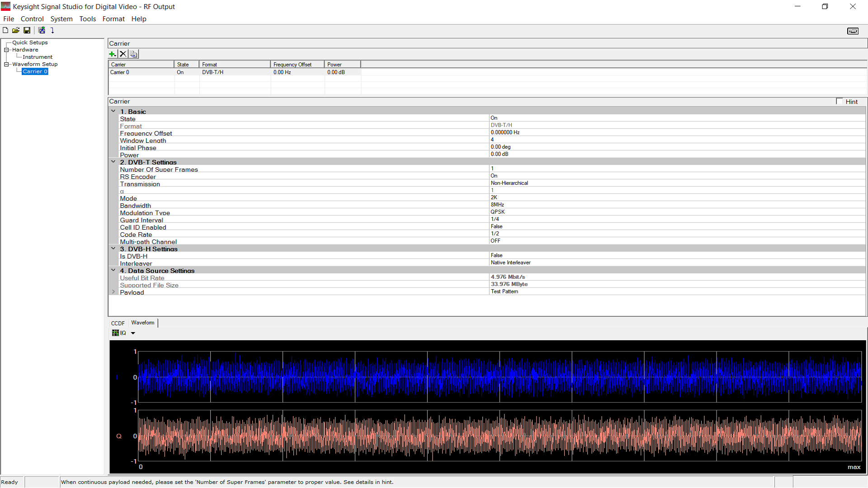Image resolution: width=868 pixels, height=488 pixels.
Task: Open a settings file via folder icon
Action: coord(16,30)
